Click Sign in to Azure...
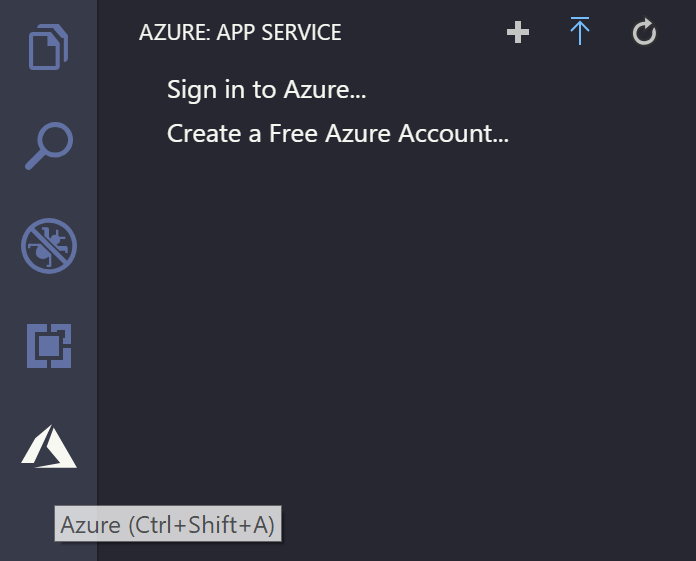The height and width of the screenshot is (561, 696). pos(266,90)
